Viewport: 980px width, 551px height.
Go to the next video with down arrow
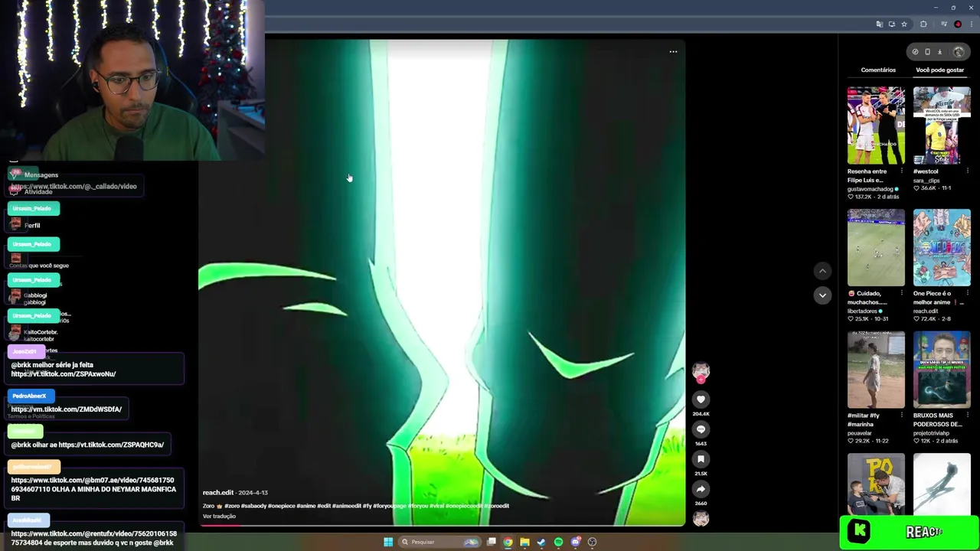click(x=822, y=295)
